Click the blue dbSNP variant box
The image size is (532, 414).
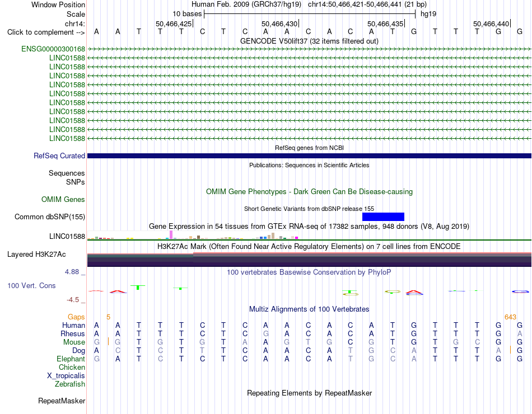point(383,217)
